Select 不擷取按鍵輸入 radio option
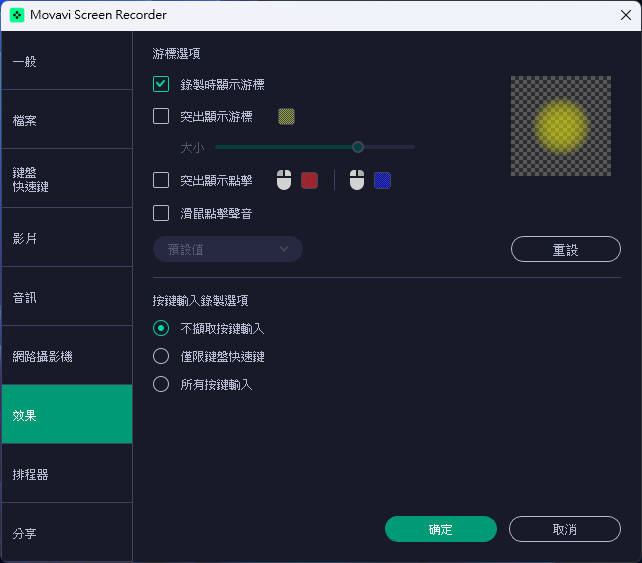 click(161, 328)
